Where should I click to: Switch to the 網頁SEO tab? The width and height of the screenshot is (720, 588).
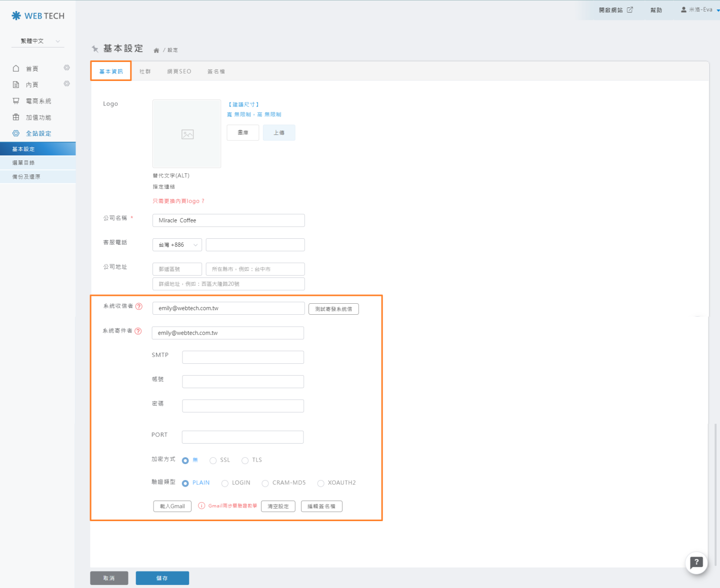coord(179,71)
